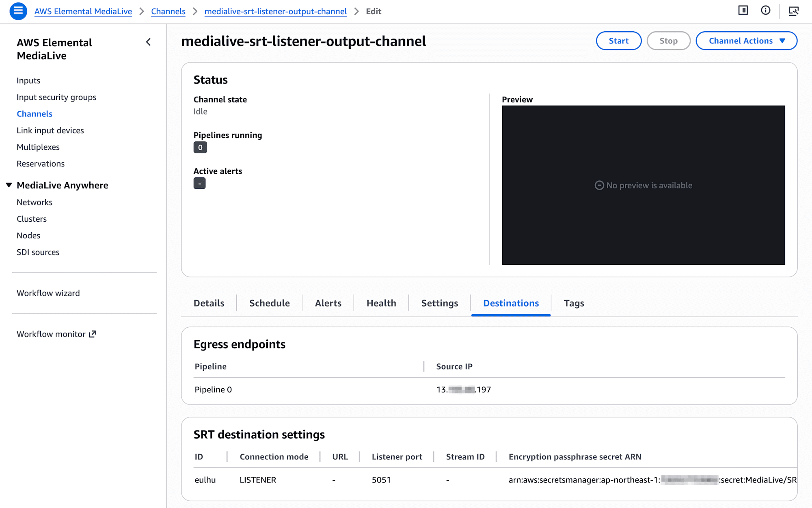Screen dimensions: 812x508
Task: Collapse the MediaLive side navigation panel
Action: tap(149, 42)
